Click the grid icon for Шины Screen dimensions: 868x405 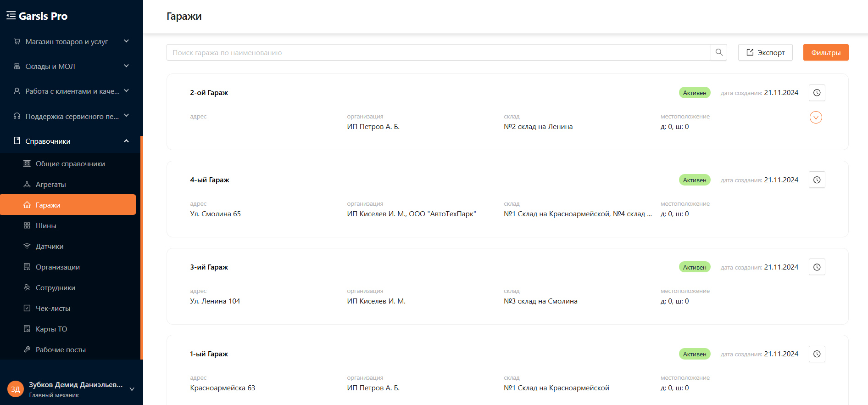pos(27,225)
